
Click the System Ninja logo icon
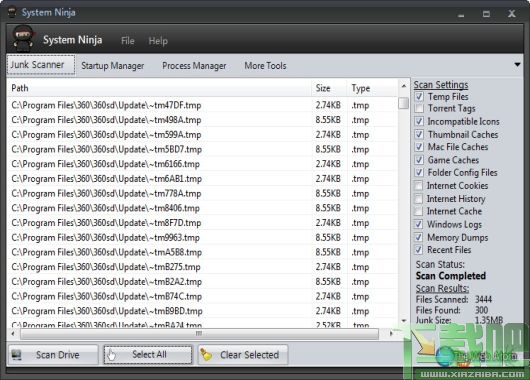pos(23,39)
